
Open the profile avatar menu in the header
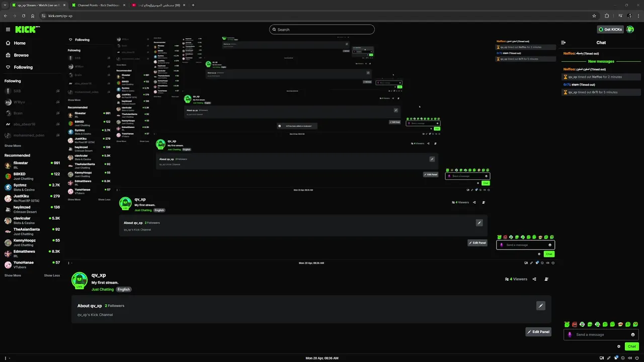[630, 30]
